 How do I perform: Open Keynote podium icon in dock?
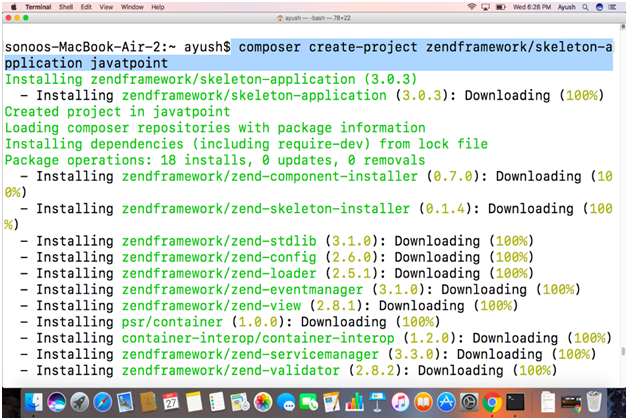(x=377, y=402)
